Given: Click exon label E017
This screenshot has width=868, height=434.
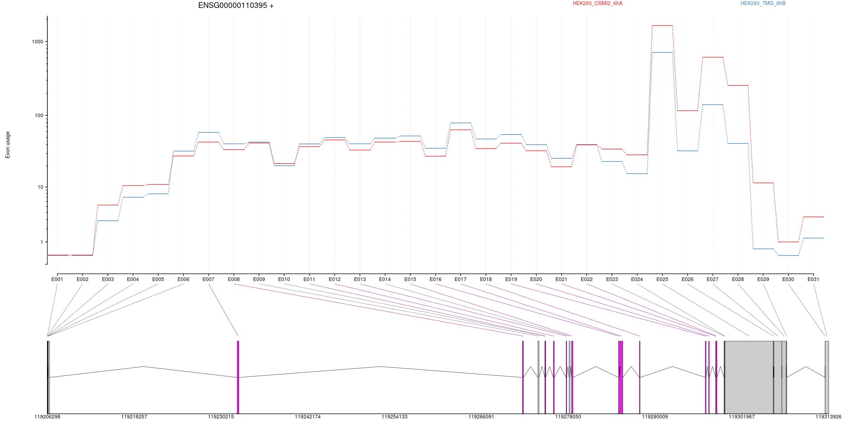Looking at the screenshot, I should 460,279.
